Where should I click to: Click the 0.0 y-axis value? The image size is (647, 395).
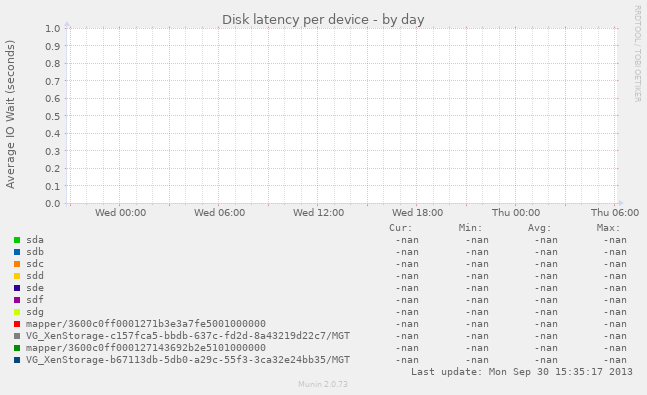tap(53, 203)
